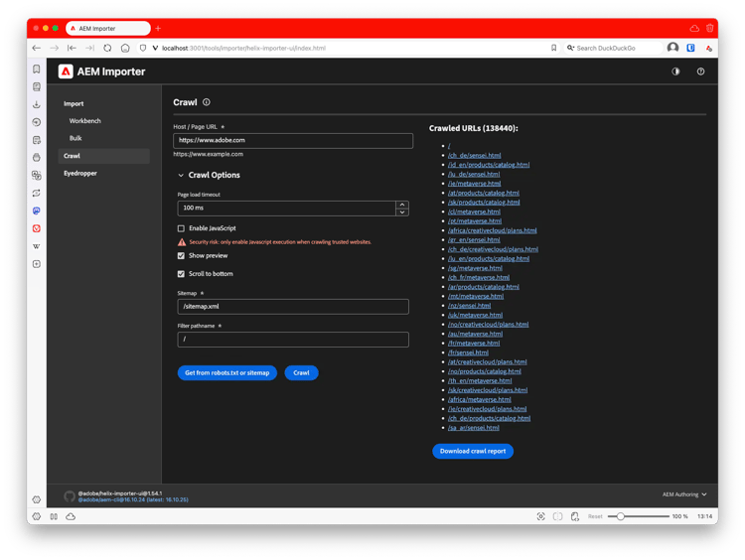Go to the home page
745x560 pixels.
125,48
